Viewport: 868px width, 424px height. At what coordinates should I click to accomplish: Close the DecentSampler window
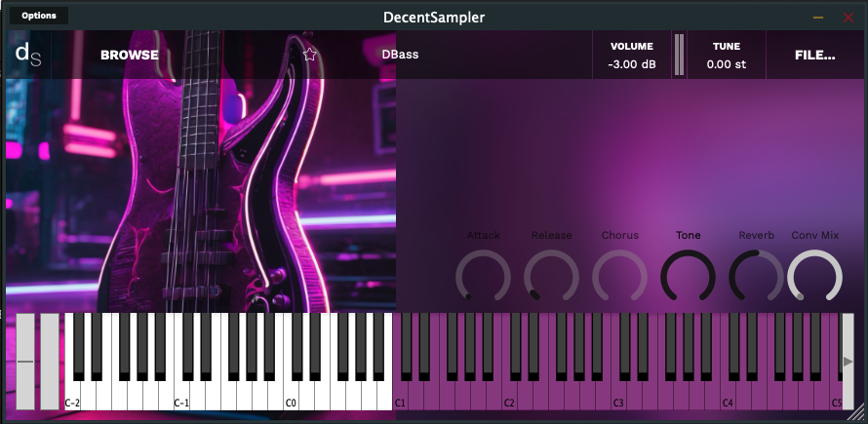848,18
